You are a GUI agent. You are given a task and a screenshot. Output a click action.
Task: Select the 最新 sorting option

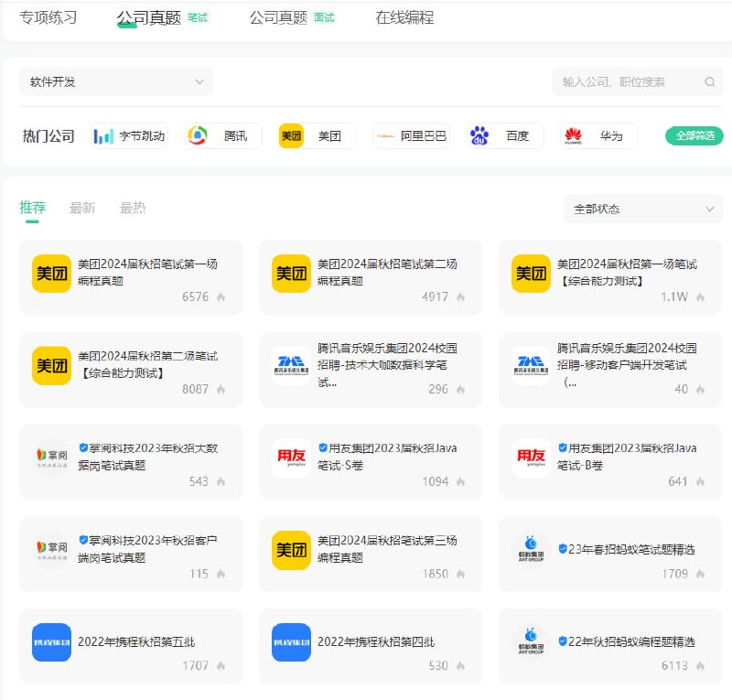tap(83, 208)
